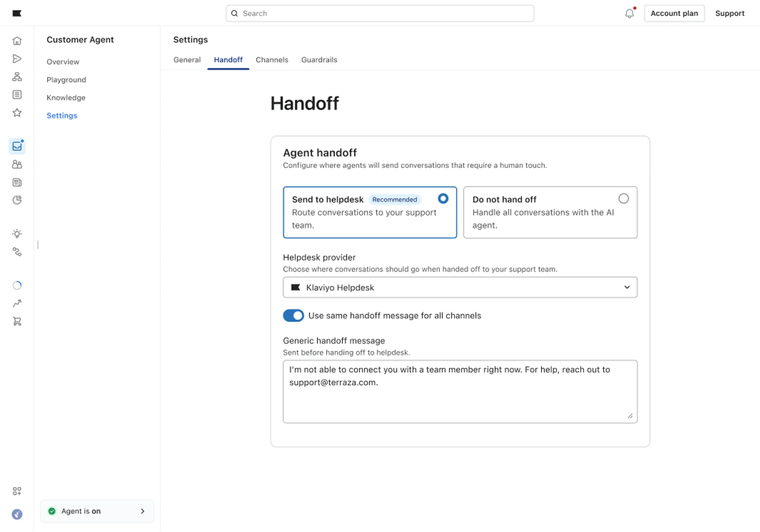This screenshot has height=532, width=760.
Task: Click the Account plan button
Action: (674, 14)
